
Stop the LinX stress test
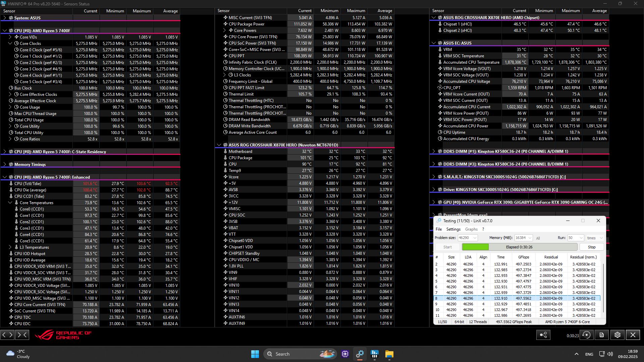(x=592, y=247)
